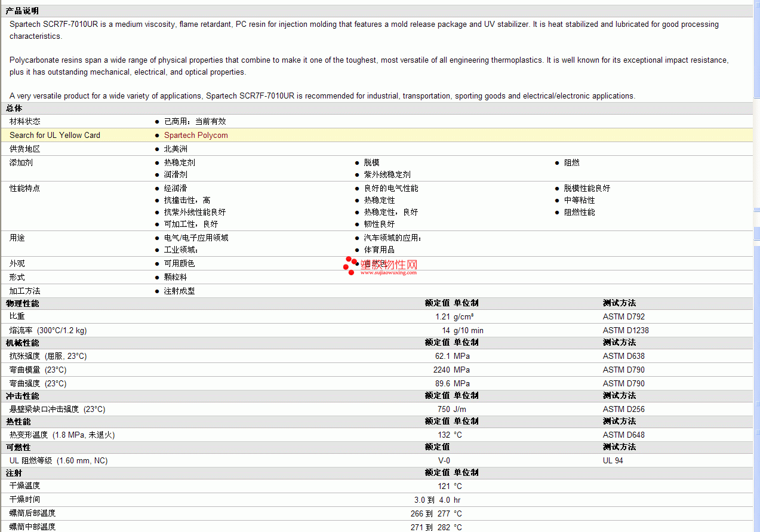760x532 pixels.
Task: Click the 北美洲 value
Action: 176,149
